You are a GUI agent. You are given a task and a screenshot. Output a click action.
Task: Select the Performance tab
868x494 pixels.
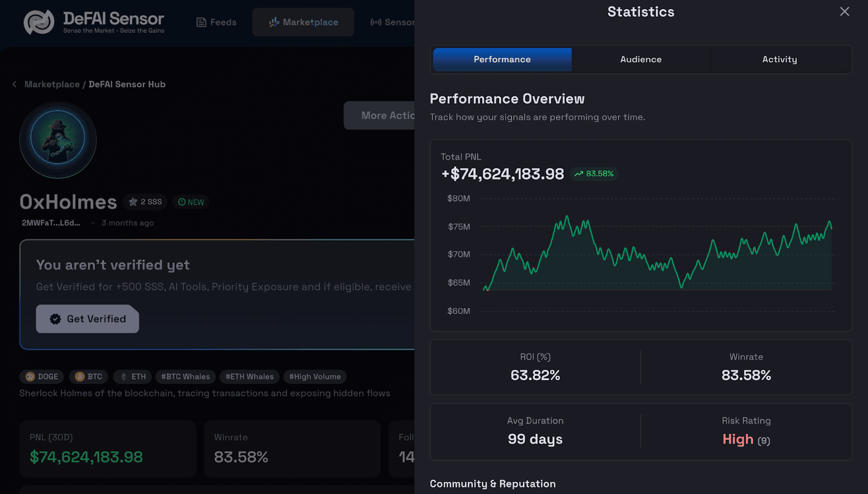[x=502, y=59]
